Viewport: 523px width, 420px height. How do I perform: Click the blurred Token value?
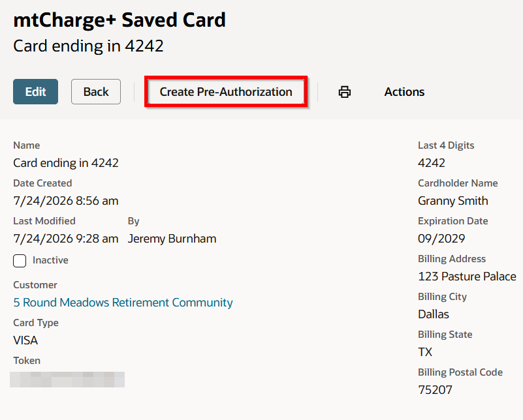67,380
